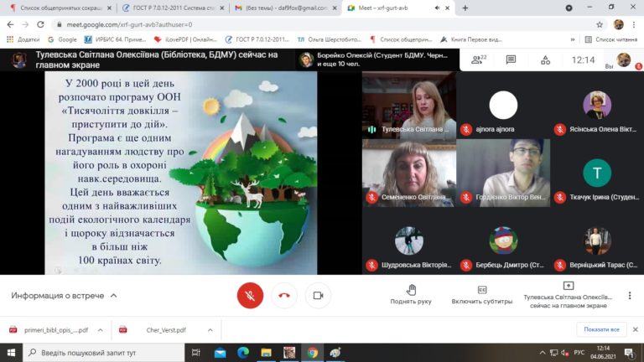Screen dimensions: 644x362
Task: Expand options for primeri_bibl_opis pdf download
Action: (x=101, y=330)
